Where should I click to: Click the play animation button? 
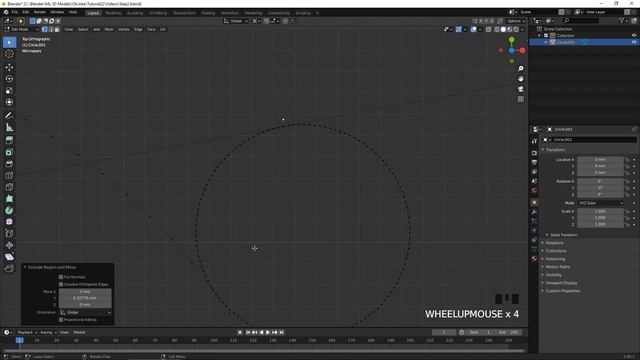point(268,333)
